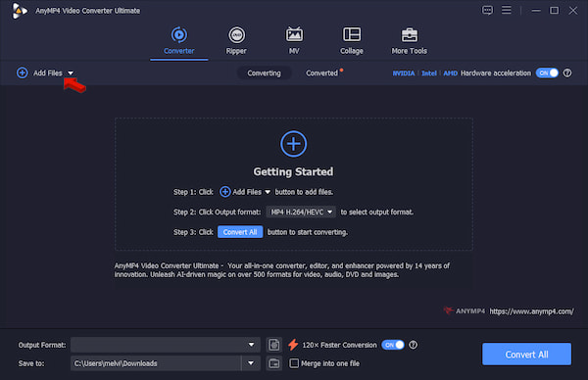Click Add Files plus icon in toolbar
Image resolution: width=588 pixels, height=380 pixels.
point(23,72)
